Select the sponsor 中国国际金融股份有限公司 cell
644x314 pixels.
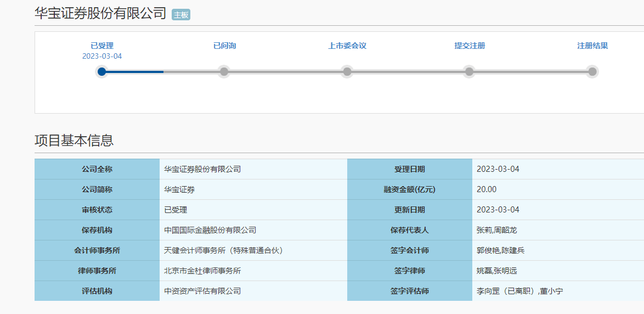coord(210,230)
